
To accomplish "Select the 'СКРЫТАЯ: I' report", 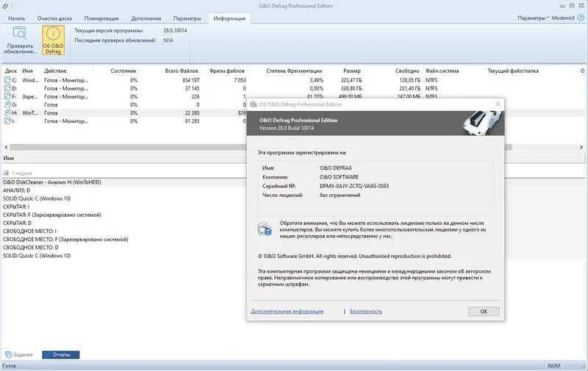I will pos(16,206).
